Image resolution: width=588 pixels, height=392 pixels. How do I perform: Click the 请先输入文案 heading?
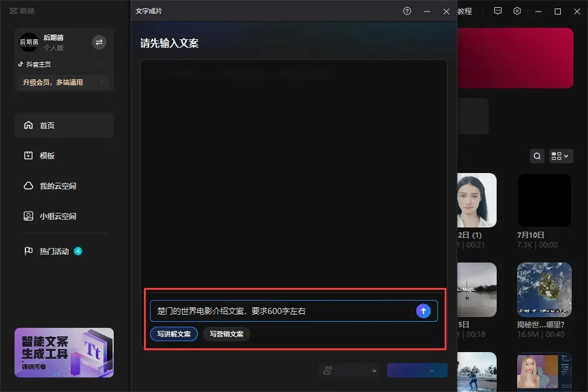click(x=169, y=43)
